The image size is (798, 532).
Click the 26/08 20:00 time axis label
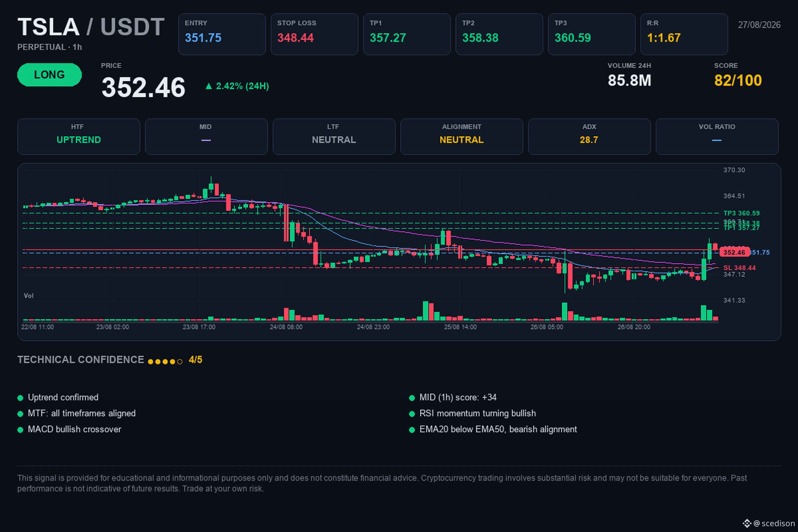[x=634, y=327]
